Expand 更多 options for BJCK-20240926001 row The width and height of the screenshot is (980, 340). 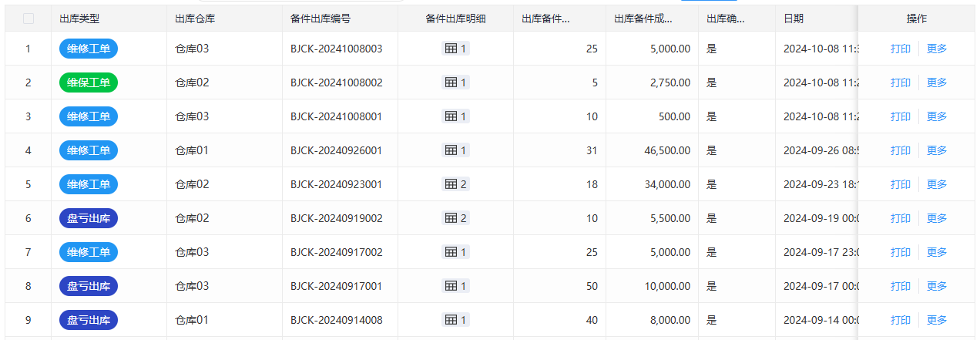click(937, 150)
